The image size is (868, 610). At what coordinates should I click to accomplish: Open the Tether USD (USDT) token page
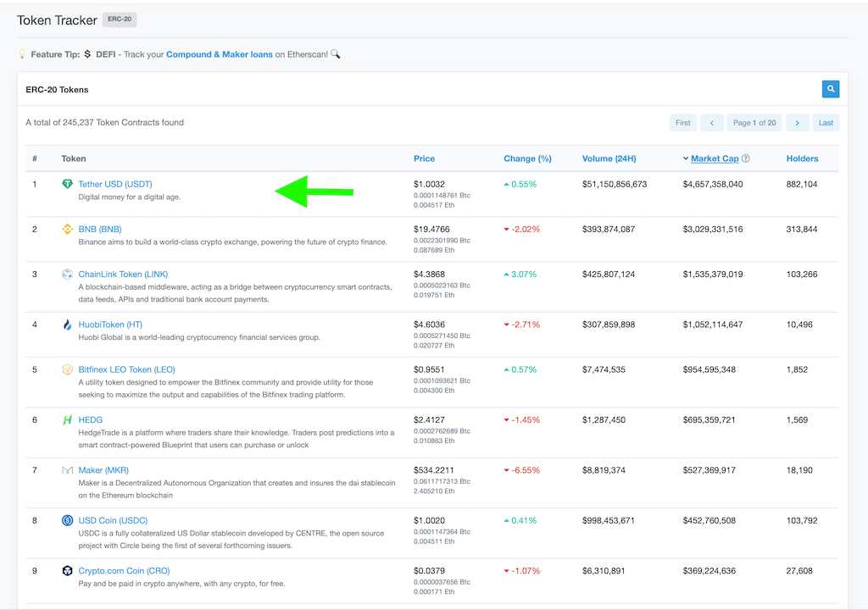click(115, 184)
